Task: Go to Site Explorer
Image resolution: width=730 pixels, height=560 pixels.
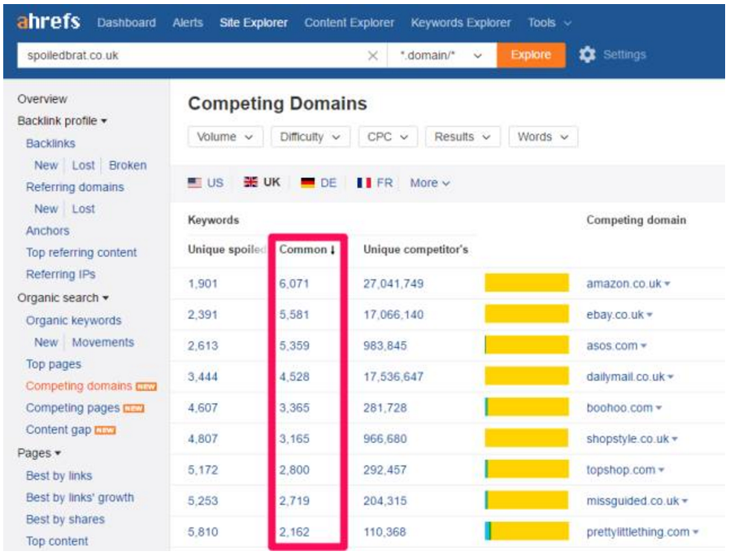Action: [254, 23]
